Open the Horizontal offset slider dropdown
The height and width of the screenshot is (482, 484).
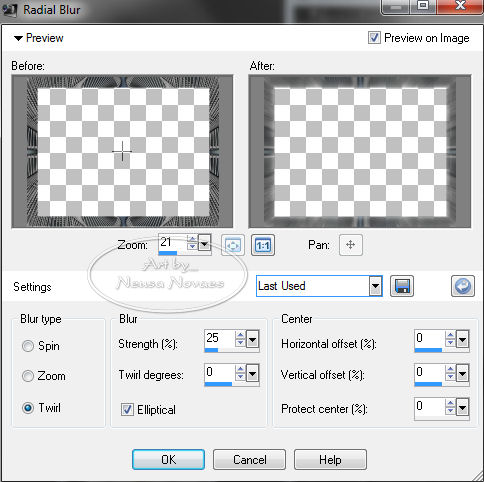click(463, 339)
